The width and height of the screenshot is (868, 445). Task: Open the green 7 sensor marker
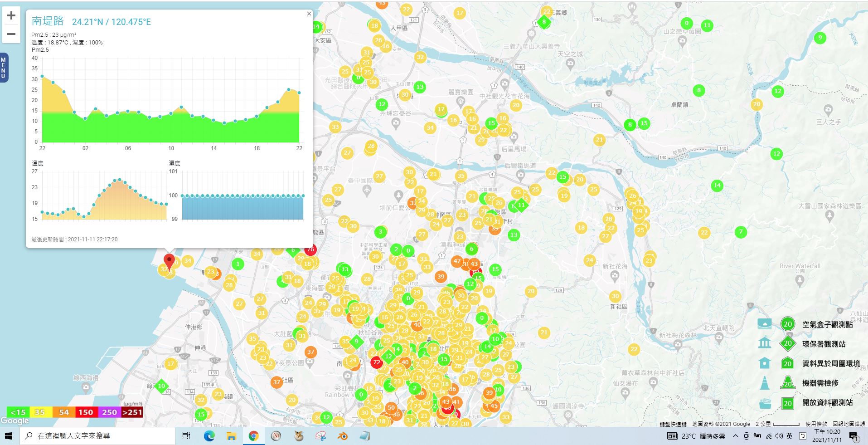coord(741,232)
